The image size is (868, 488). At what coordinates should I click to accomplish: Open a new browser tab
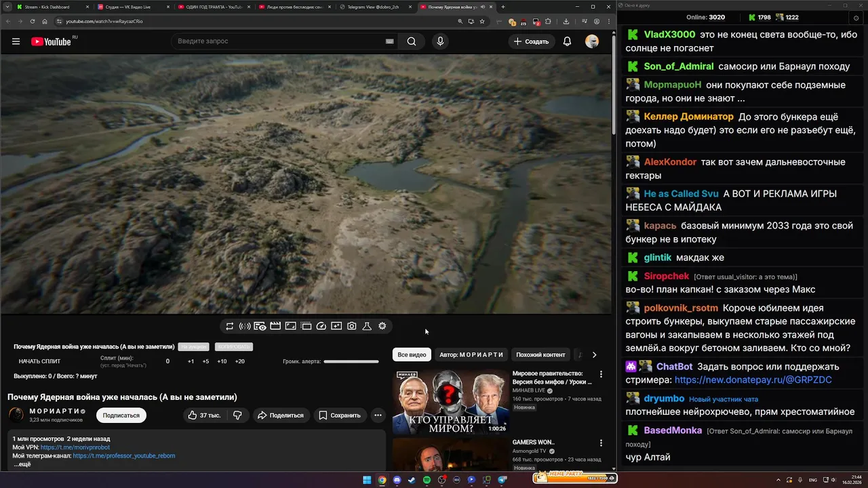502,7
